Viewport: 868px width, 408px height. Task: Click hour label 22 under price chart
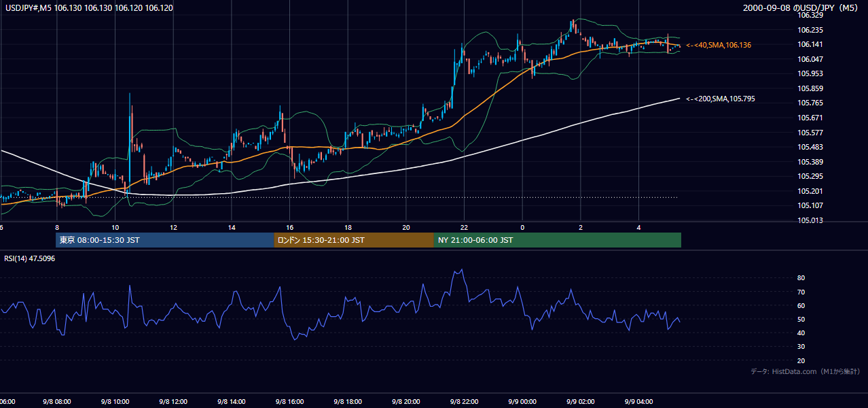464,227
